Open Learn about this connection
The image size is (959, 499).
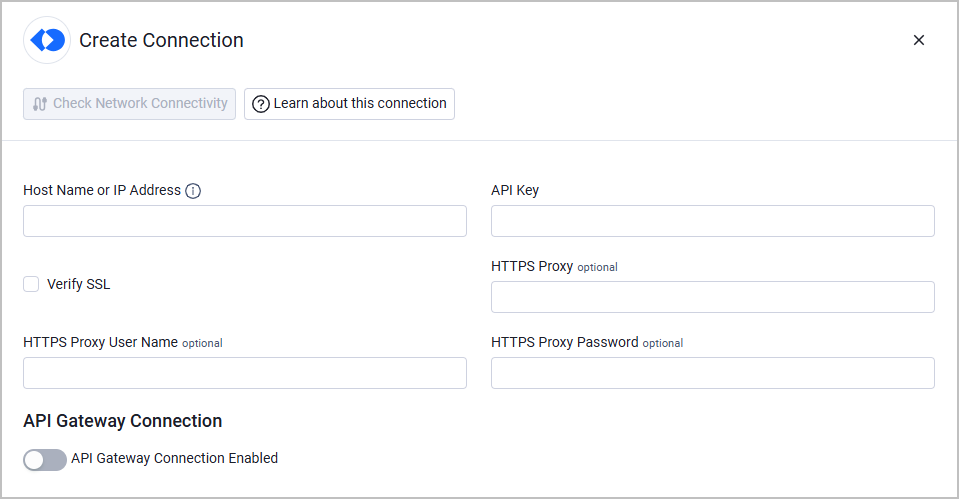349,104
